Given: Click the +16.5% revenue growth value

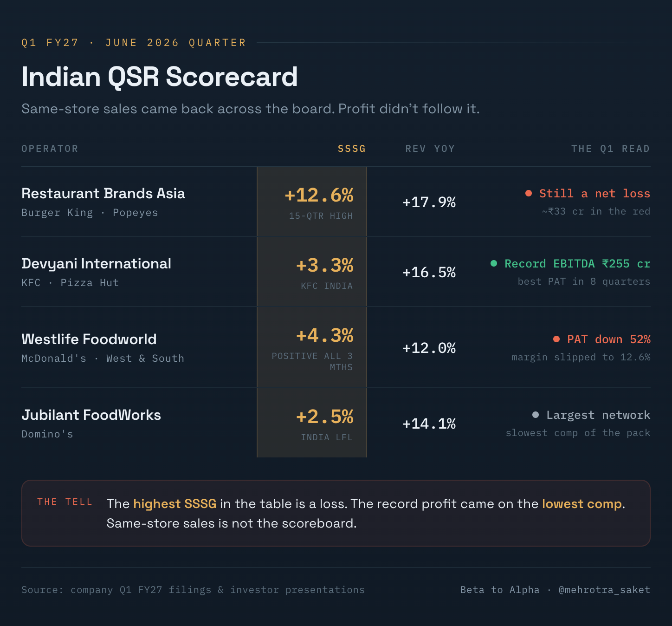Looking at the screenshot, I should [429, 272].
